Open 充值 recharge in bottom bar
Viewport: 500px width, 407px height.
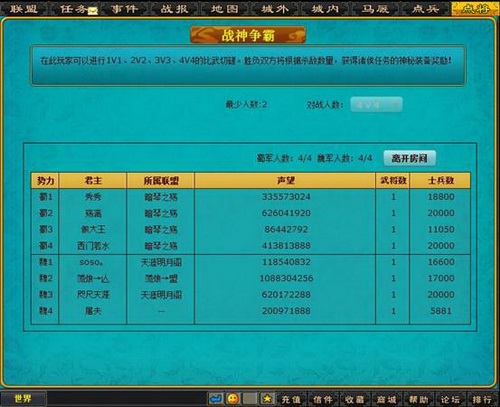pos(291,399)
